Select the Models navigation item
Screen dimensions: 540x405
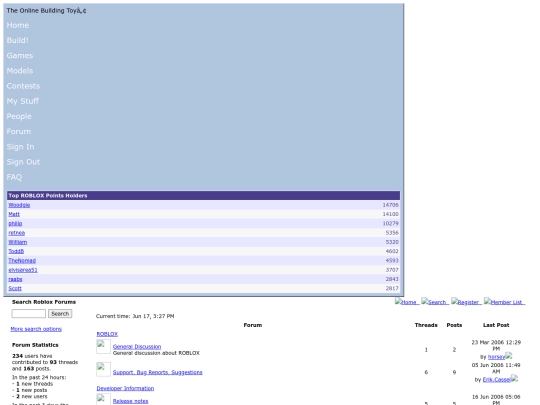click(20, 71)
